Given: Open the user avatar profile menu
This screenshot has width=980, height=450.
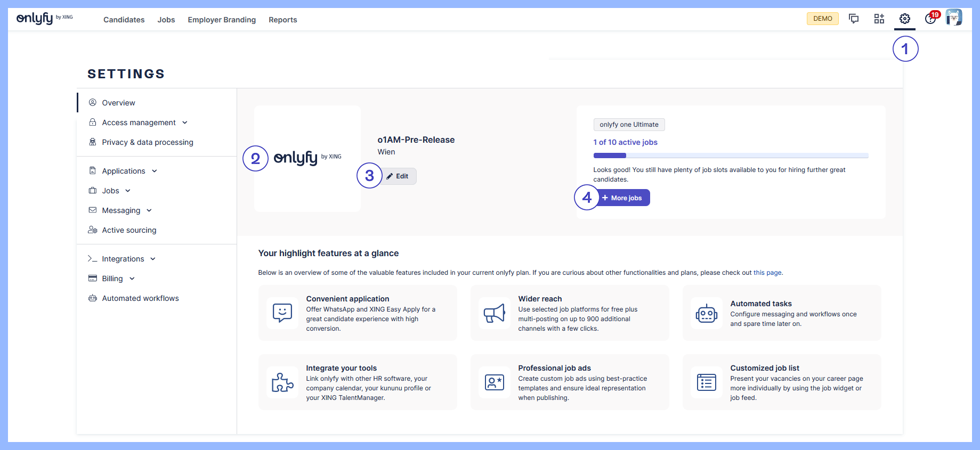Looking at the screenshot, I should [x=953, y=18].
